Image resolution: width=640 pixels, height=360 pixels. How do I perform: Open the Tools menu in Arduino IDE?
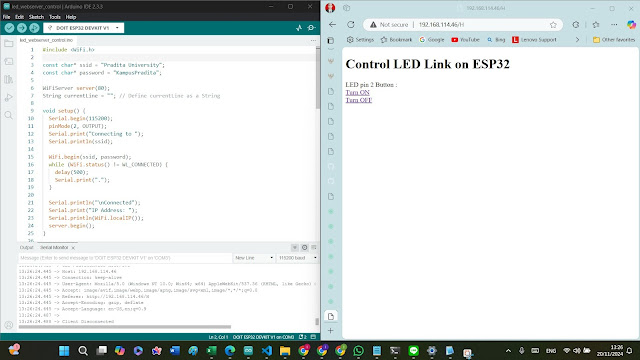[x=55, y=17]
